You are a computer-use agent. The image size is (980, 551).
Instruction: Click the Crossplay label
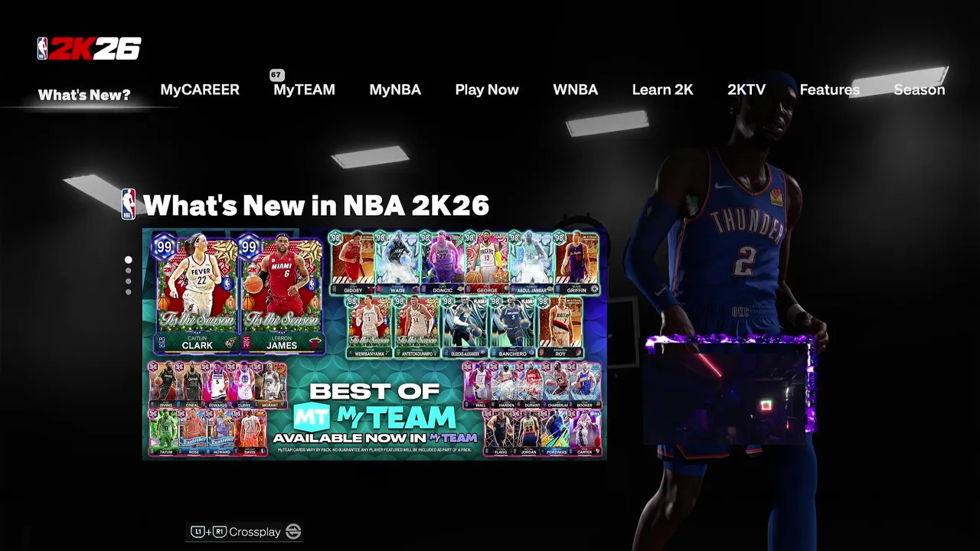point(255,532)
